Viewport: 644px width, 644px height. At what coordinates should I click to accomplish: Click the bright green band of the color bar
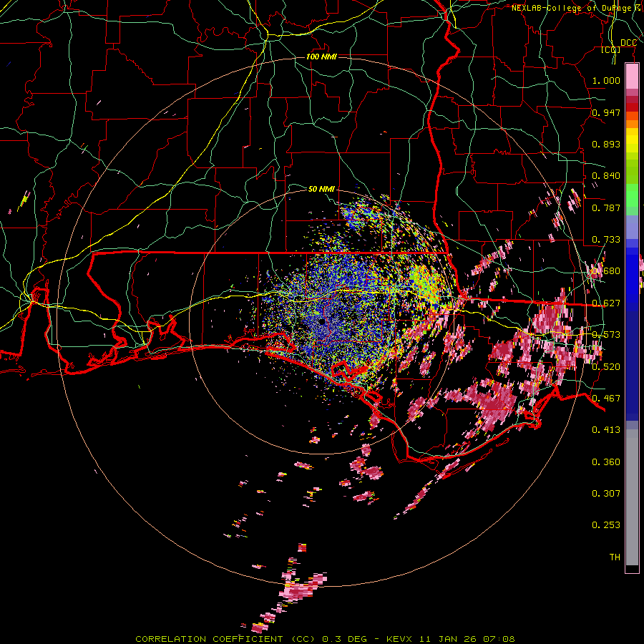pos(632,196)
